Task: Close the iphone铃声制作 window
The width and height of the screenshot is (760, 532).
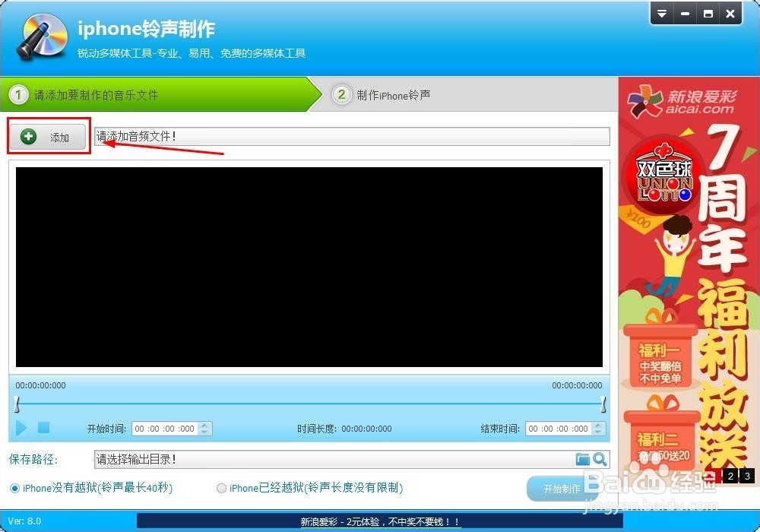Action: point(730,14)
